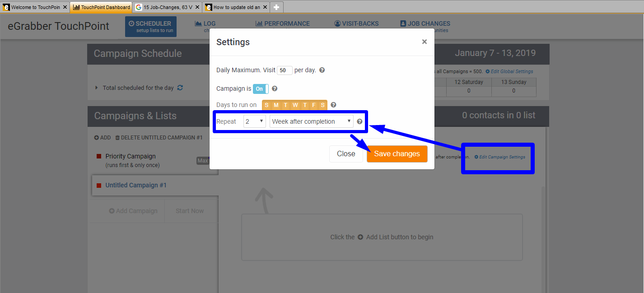This screenshot has height=293, width=644.
Task: Open help icon beside Days to run on
Action: 333,105
